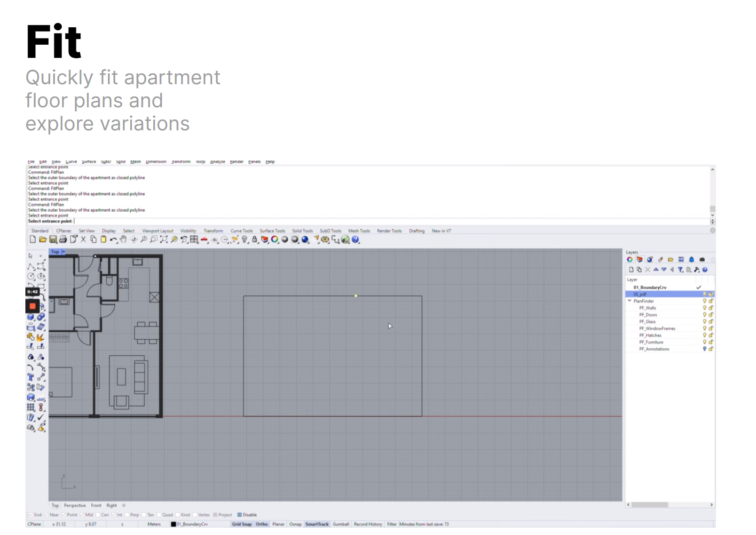Collapse the PlanFinder layer group

pyautogui.click(x=630, y=301)
